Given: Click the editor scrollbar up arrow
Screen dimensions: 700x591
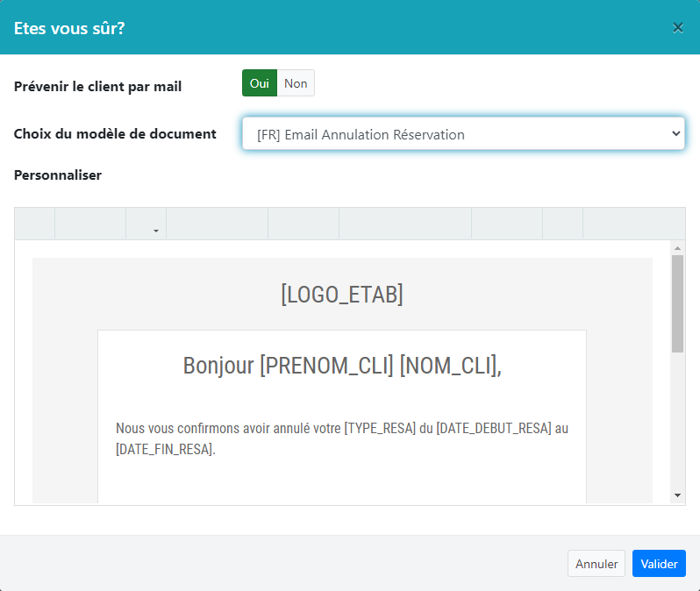Looking at the screenshot, I should click(x=677, y=248).
